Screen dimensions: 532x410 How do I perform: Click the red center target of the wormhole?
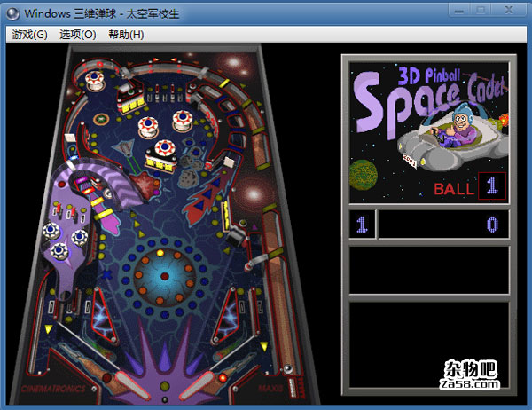[x=165, y=276]
